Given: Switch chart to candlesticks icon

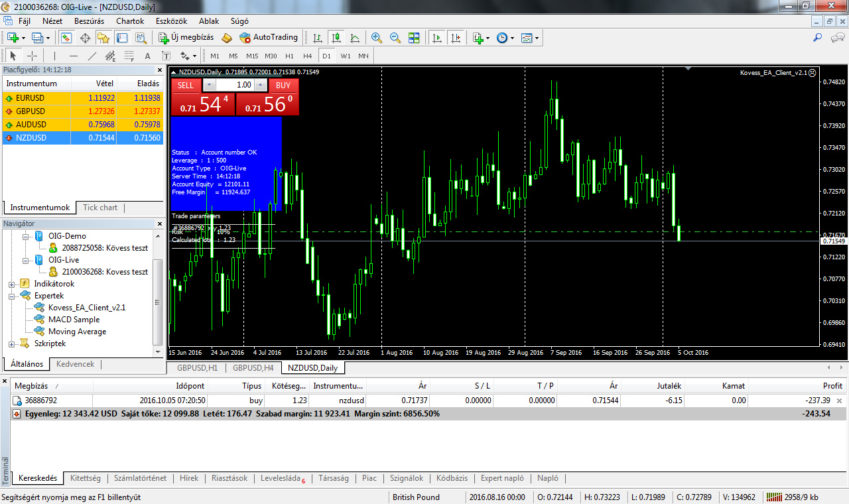Looking at the screenshot, I should coord(336,38).
